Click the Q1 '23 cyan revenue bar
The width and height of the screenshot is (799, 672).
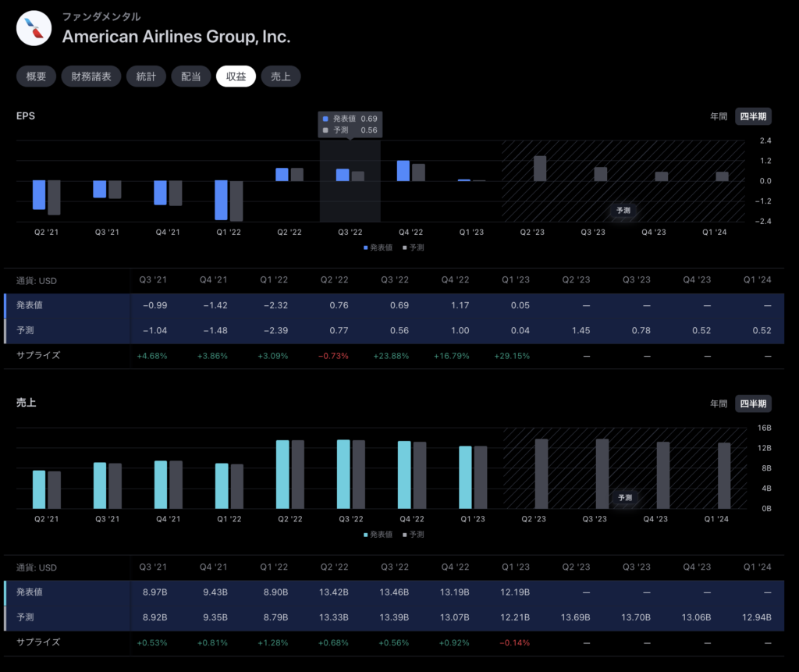[465, 477]
